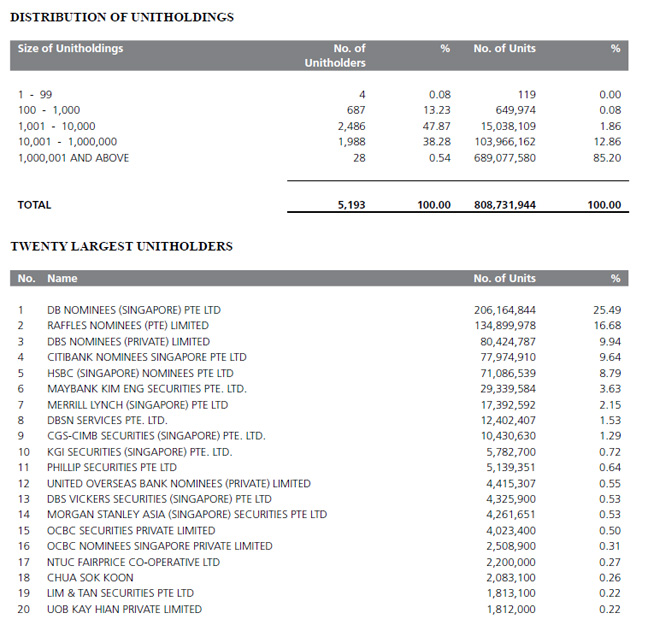Click the Size of Unitholdings column header
Viewport: 648px width, 619px height.
point(70,48)
